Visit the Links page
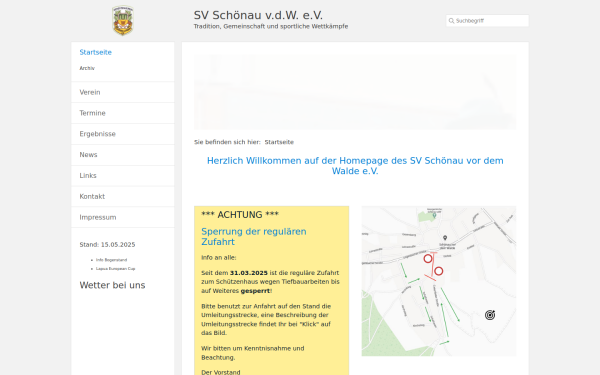This screenshot has width=600, height=375. click(122, 176)
